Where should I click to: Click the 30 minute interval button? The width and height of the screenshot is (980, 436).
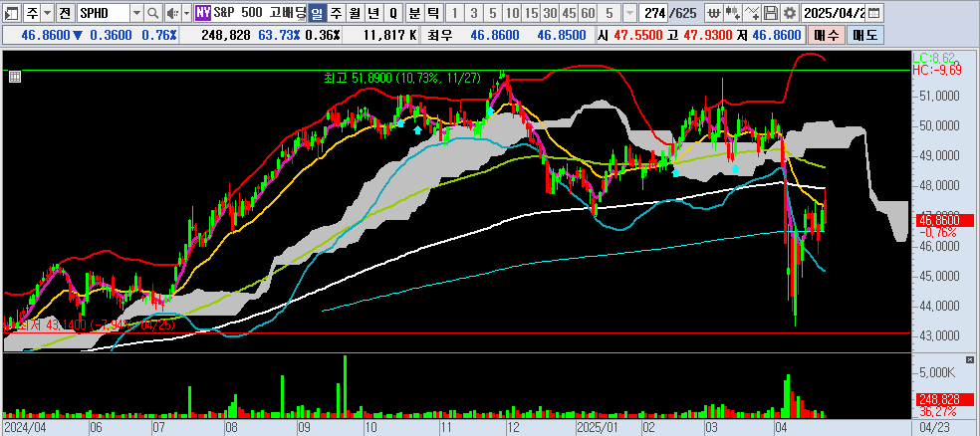point(550,13)
